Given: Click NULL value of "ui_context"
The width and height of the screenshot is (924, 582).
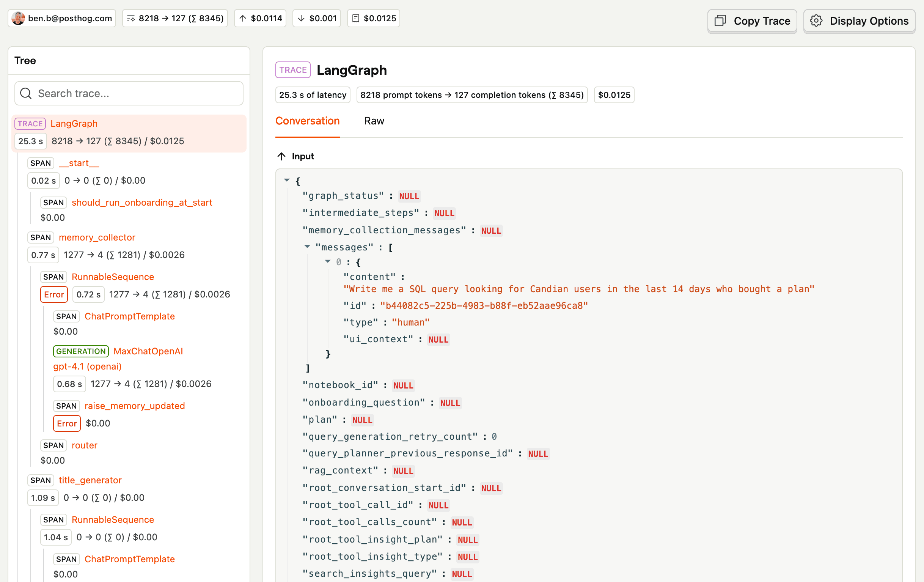Looking at the screenshot, I should (x=438, y=339).
